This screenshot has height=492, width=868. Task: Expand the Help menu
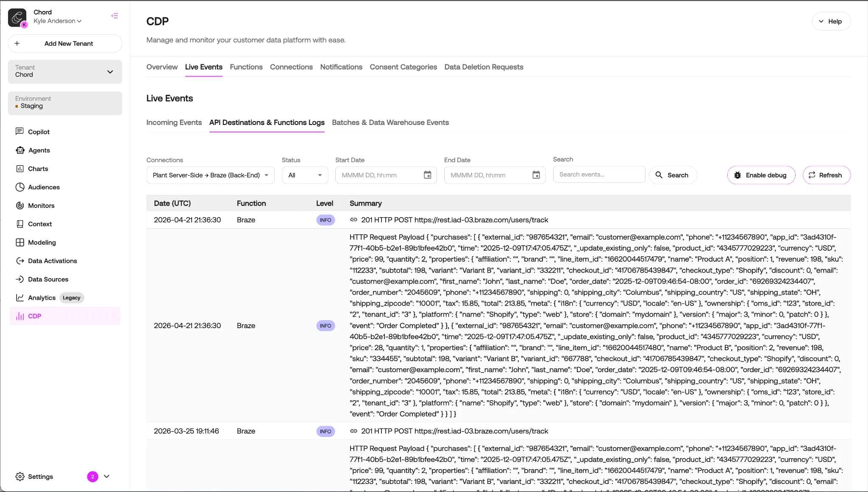[831, 21]
